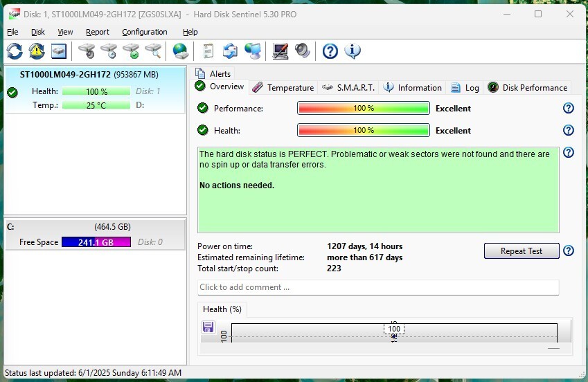Click the 'Click to add comment' field
Viewport: 588px width, 382px height.
(x=378, y=287)
